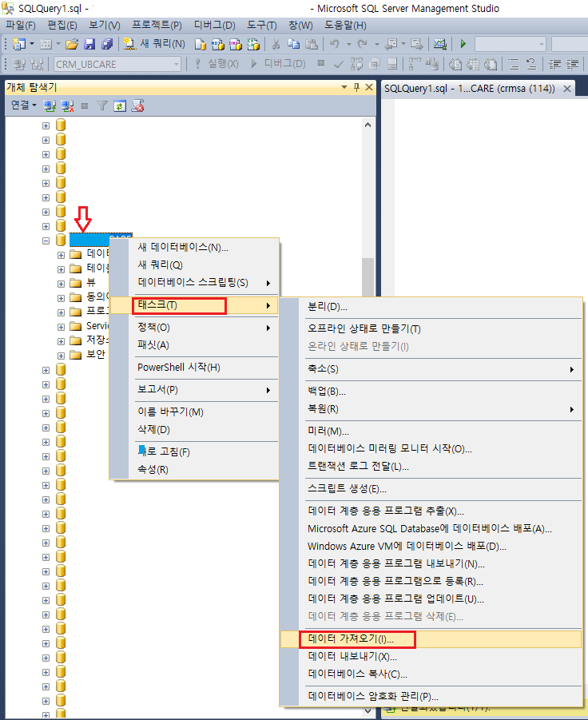Click the Disconnect icon in Object Explorer toolbar
This screenshot has height=720, width=588.
[x=67, y=105]
